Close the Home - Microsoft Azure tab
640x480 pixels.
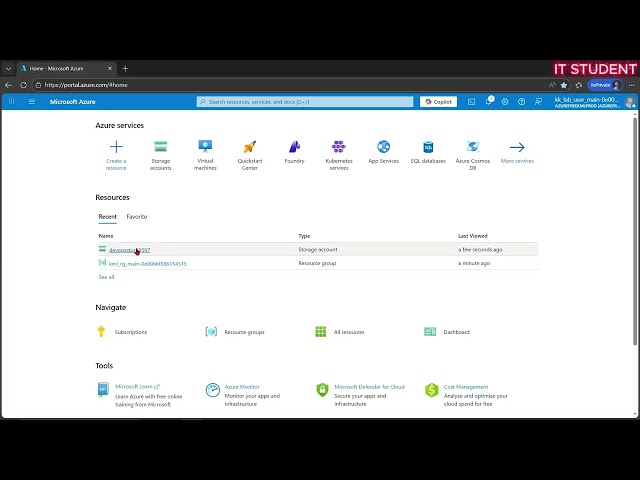coord(110,69)
